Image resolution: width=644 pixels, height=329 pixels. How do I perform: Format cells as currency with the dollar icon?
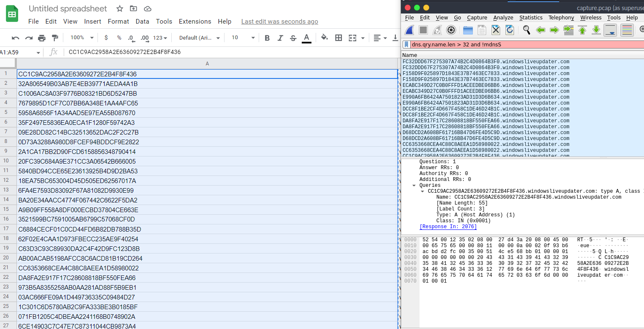coord(106,38)
